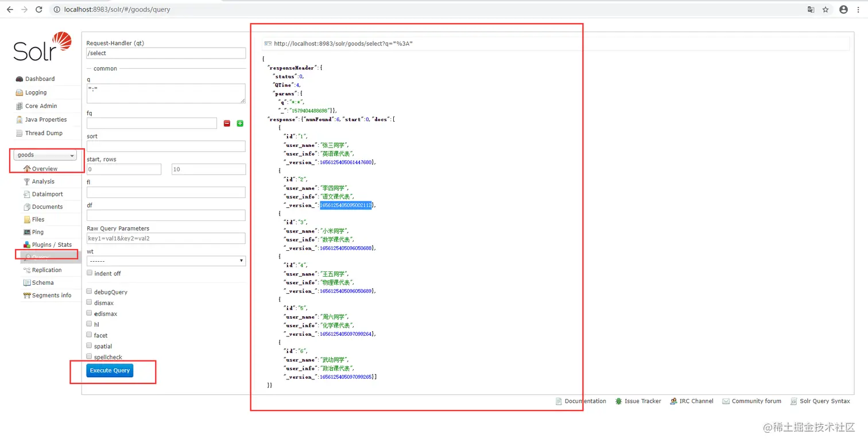
Task: Click the Java Properties icon
Action: pyautogui.click(x=20, y=119)
